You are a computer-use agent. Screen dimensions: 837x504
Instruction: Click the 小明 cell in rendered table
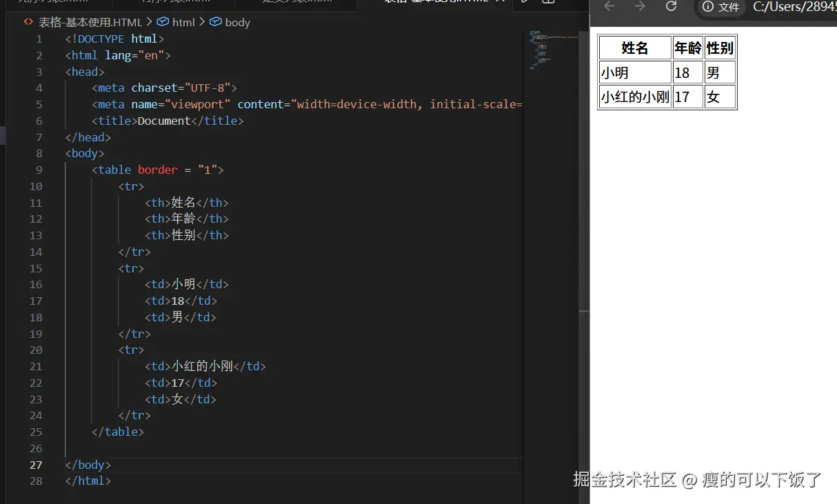tap(635, 72)
